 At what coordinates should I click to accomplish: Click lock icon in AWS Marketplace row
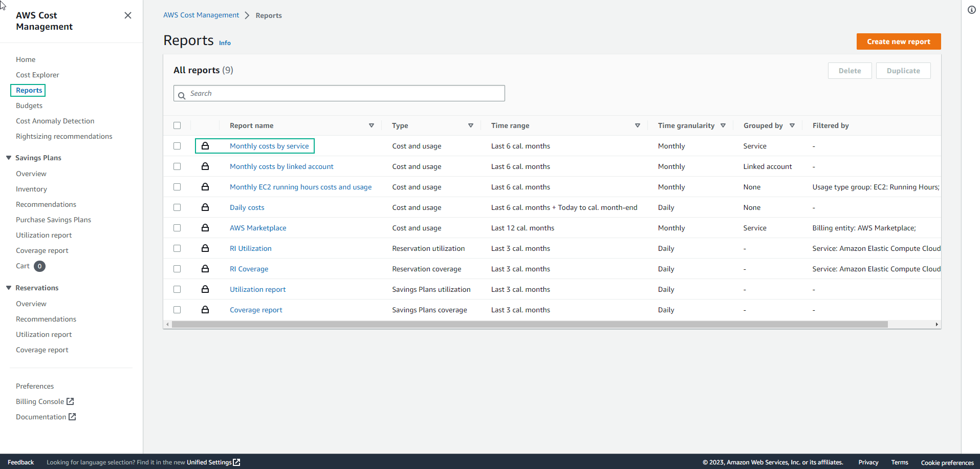[x=205, y=228]
